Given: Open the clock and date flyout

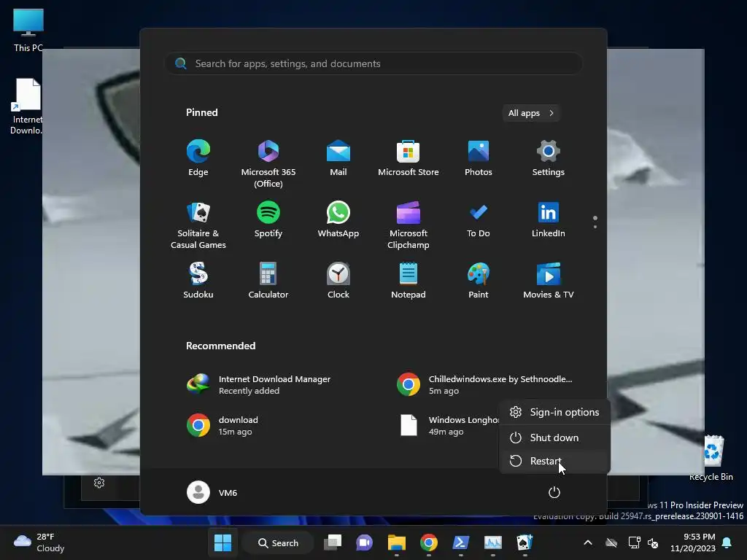Looking at the screenshot, I should tap(693, 542).
